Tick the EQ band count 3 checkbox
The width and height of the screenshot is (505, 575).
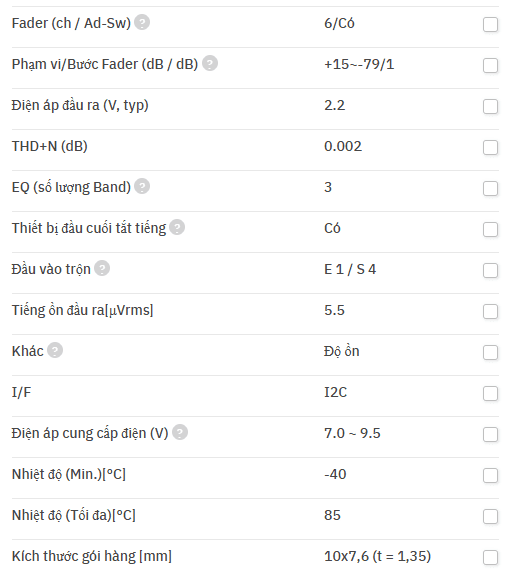coord(490,188)
